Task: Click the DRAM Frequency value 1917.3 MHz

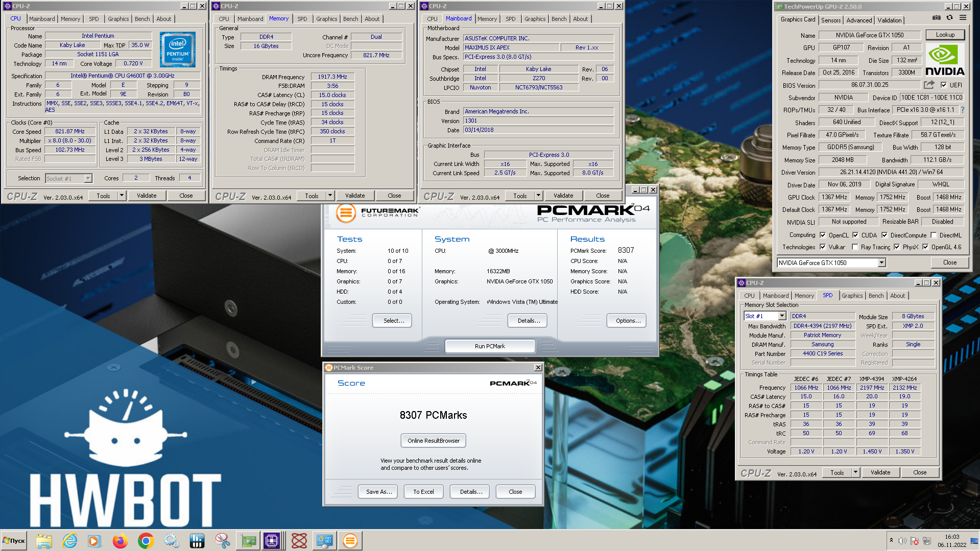Action: pyautogui.click(x=332, y=77)
